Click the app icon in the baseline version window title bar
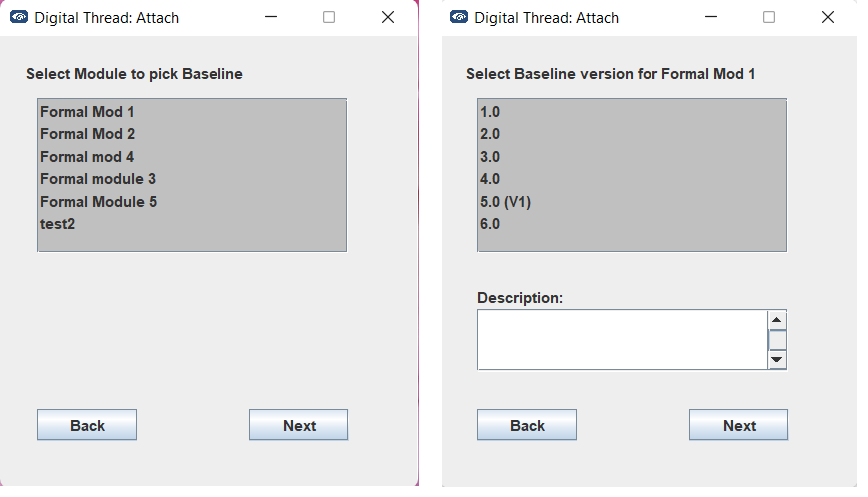Image resolution: width=868 pixels, height=497 pixels. click(459, 17)
